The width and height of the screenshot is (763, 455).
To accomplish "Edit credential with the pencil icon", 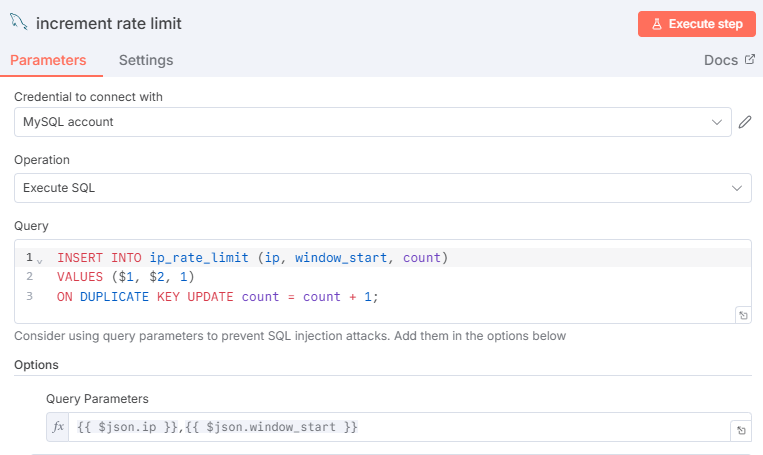I will pyautogui.click(x=745, y=122).
